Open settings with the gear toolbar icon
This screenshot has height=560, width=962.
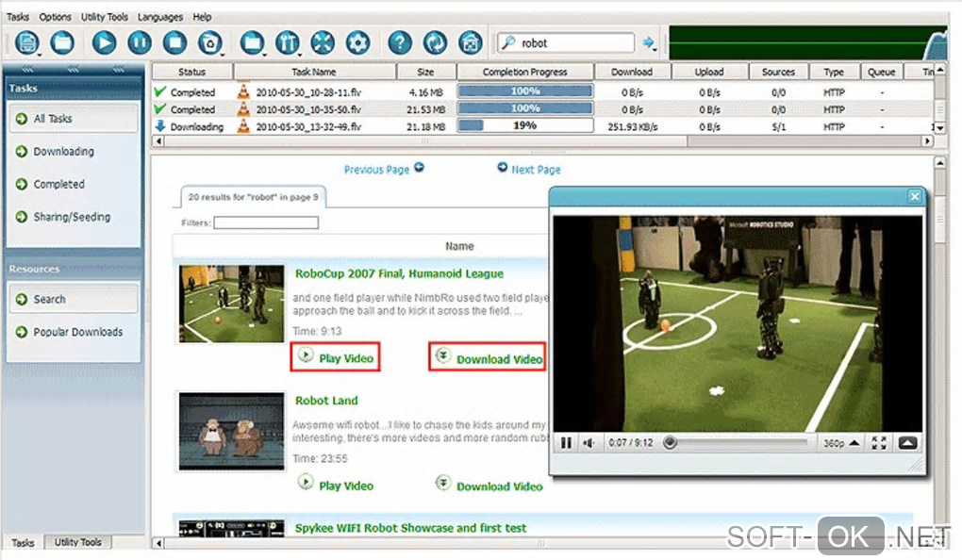[x=357, y=42]
